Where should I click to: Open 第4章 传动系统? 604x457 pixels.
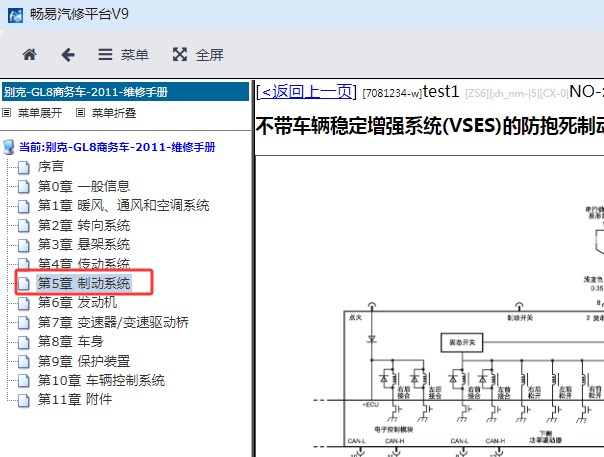click(x=84, y=264)
